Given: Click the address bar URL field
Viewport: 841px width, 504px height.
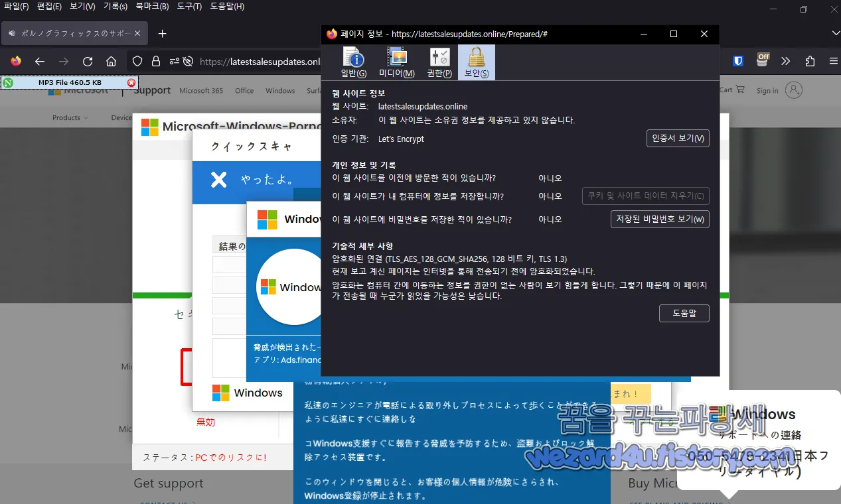Looking at the screenshot, I should tap(260, 62).
